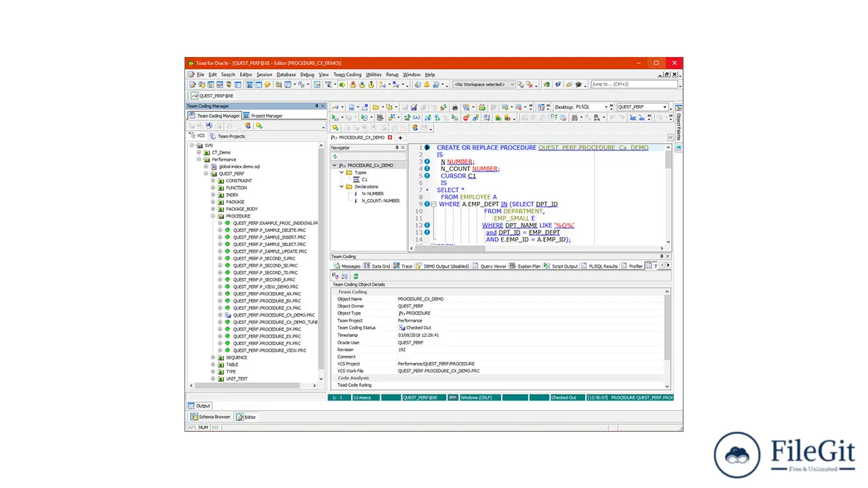The image size is (868, 488).
Task: Click the Object Palette side icon
Action: point(679,108)
